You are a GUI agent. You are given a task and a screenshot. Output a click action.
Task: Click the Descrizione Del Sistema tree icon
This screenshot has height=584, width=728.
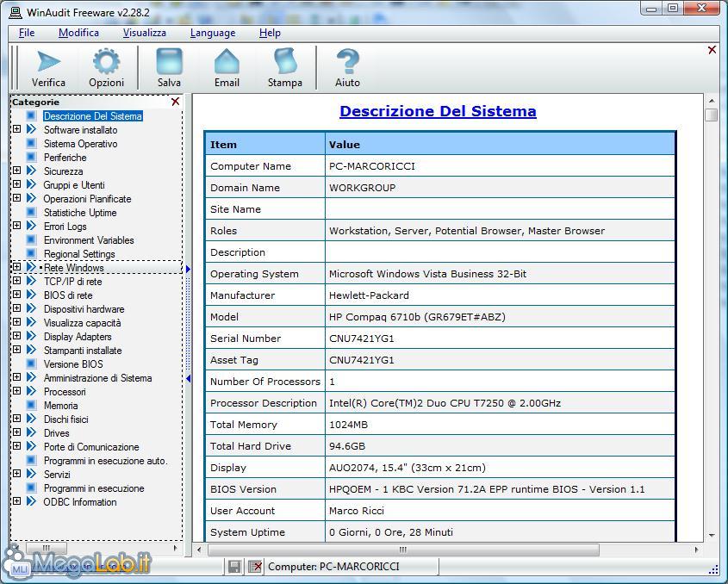tap(32, 115)
